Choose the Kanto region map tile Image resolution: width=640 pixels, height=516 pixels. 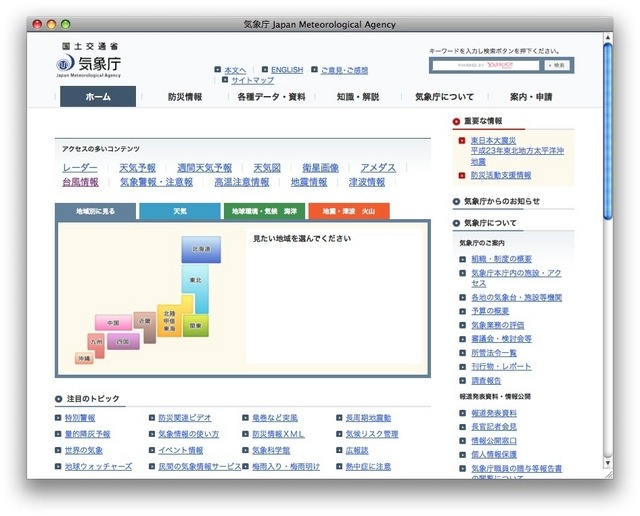(x=194, y=326)
